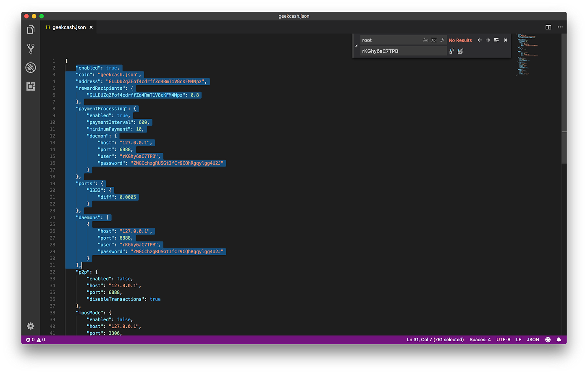Viewport: 588px width, 374px height.
Task: Click the "minimumPayment": 10 line
Action: (x=115, y=129)
